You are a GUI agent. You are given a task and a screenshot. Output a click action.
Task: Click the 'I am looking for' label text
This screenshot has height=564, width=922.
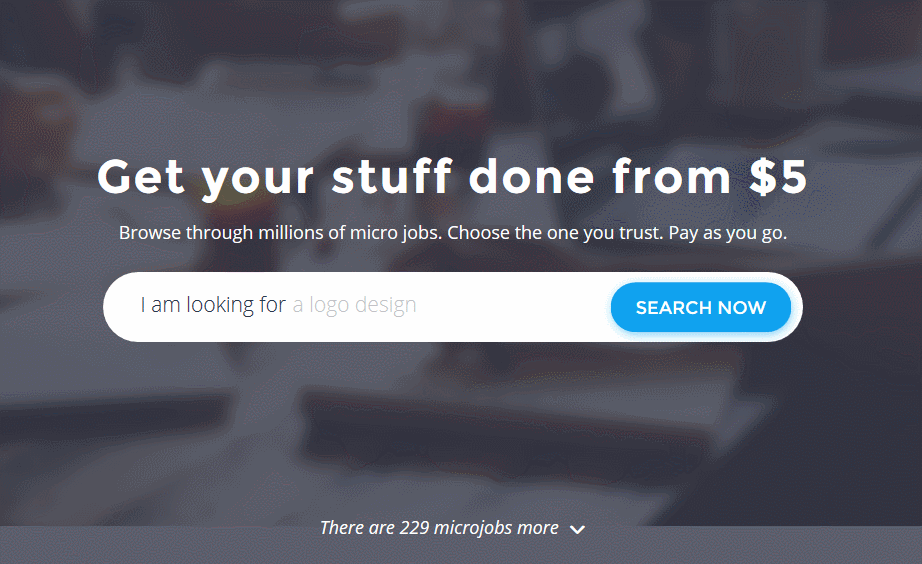click(x=213, y=305)
